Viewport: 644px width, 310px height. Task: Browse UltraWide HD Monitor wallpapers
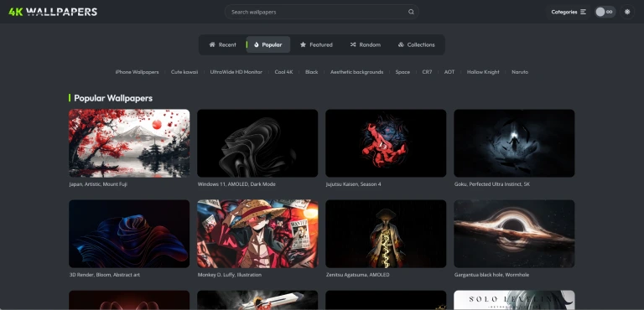[236, 72]
